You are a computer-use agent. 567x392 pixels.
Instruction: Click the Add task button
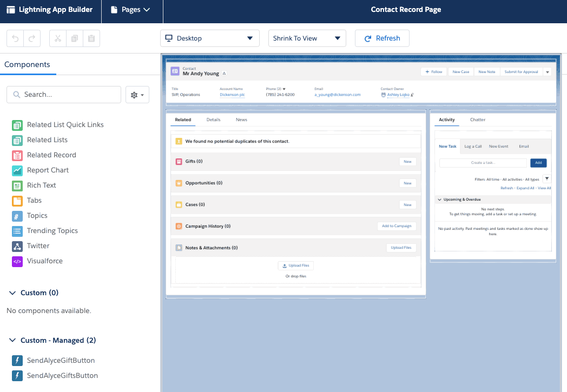[x=538, y=163]
